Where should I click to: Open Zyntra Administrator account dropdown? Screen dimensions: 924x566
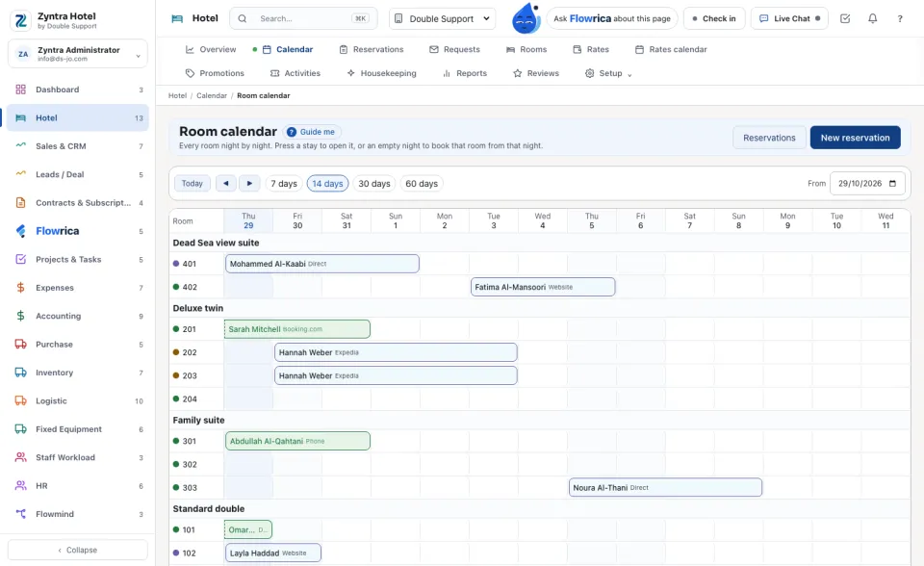tap(78, 54)
